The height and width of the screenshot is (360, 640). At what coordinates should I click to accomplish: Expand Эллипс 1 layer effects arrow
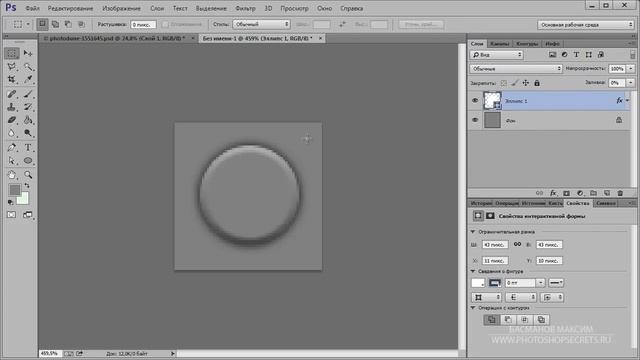click(627, 100)
